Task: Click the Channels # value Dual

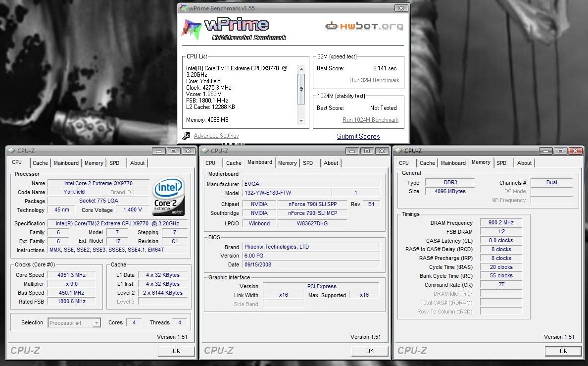Action: tap(552, 182)
